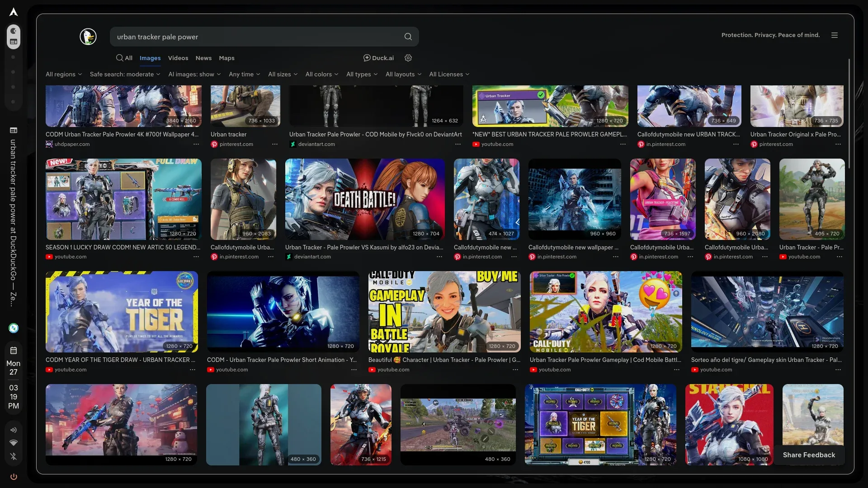Open the YEAR OF THE TIGER thumbnail
The height and width of the screenshot is (488, 868).
tap(122, 312)
